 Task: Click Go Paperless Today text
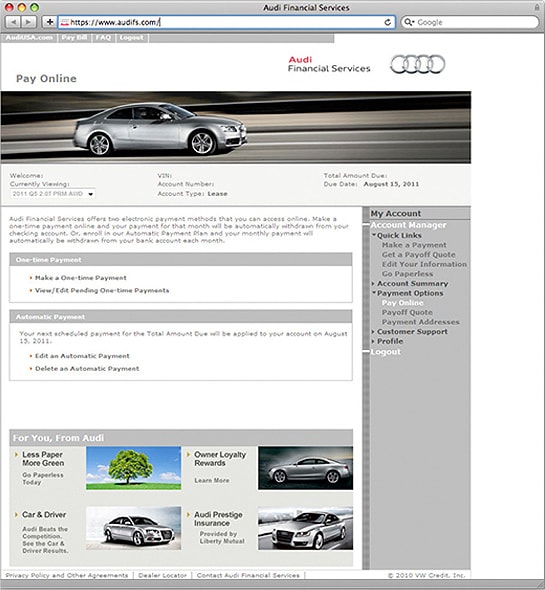(42, 479)
